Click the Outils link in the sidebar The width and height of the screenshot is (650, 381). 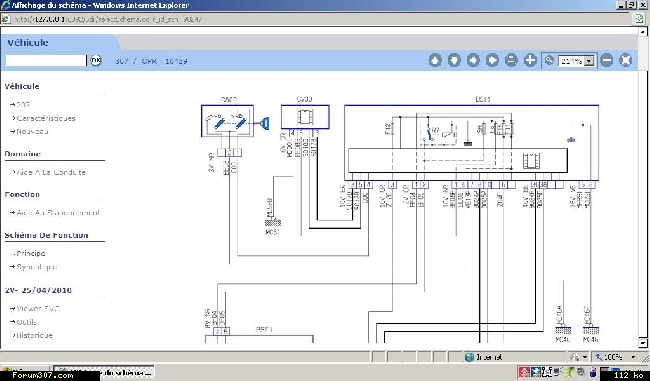pyautogui.click(x=27, y=322)
